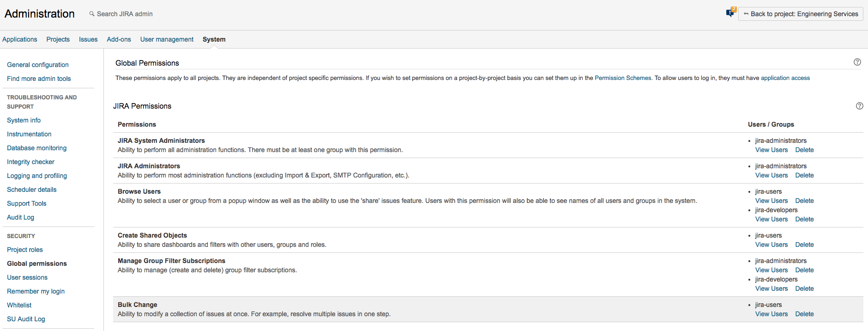Open Whitelist in the sidebar
This screenshot has height=331, width=868.
tap(19, 305)
